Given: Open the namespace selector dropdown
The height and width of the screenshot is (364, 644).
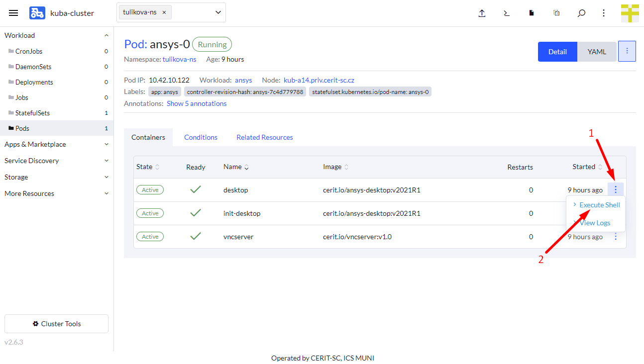Looking at the screenshot, I should pyautogui.click(x=218, y=12).
